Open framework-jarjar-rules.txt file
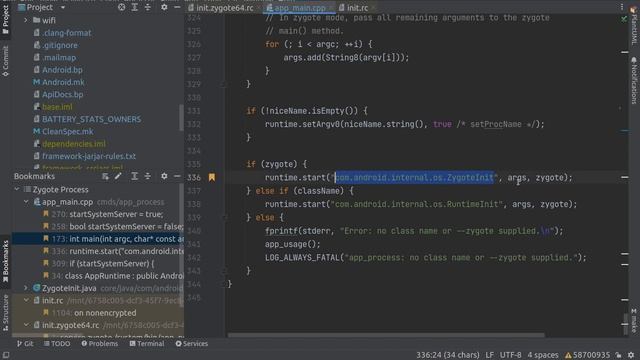This screenshot has height=360, width=640. (89, 156)
